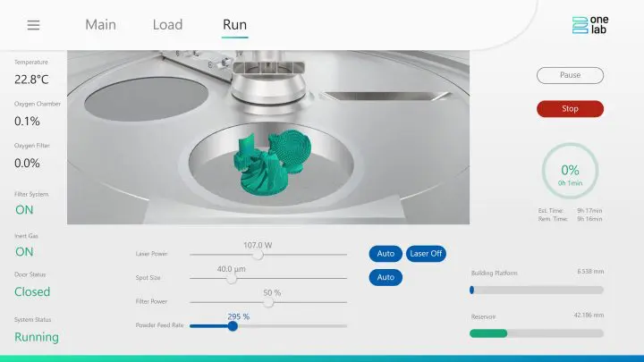644x362 pixels.
Task: Open the hamburger menu
Action: click(x=33, y=25)
